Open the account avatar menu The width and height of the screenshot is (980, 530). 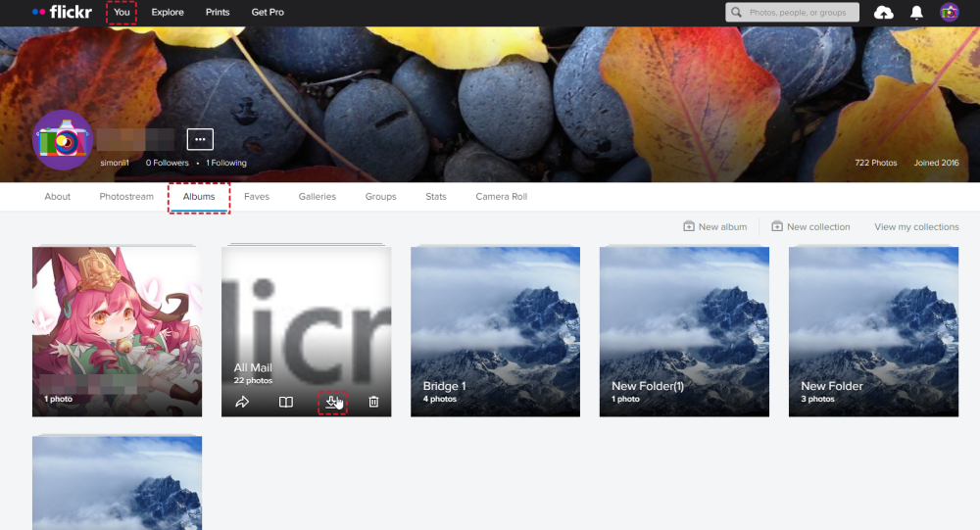pyautogui.click(x=950, y=12)
